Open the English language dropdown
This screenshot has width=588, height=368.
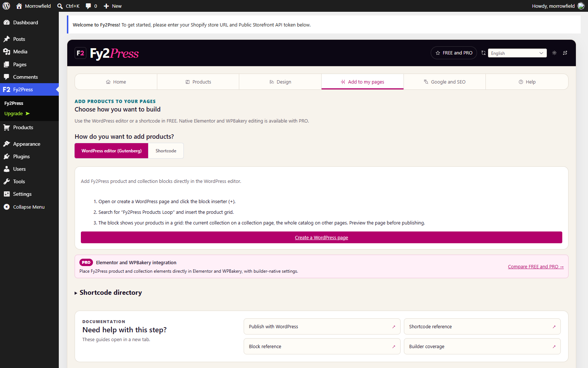517,53
